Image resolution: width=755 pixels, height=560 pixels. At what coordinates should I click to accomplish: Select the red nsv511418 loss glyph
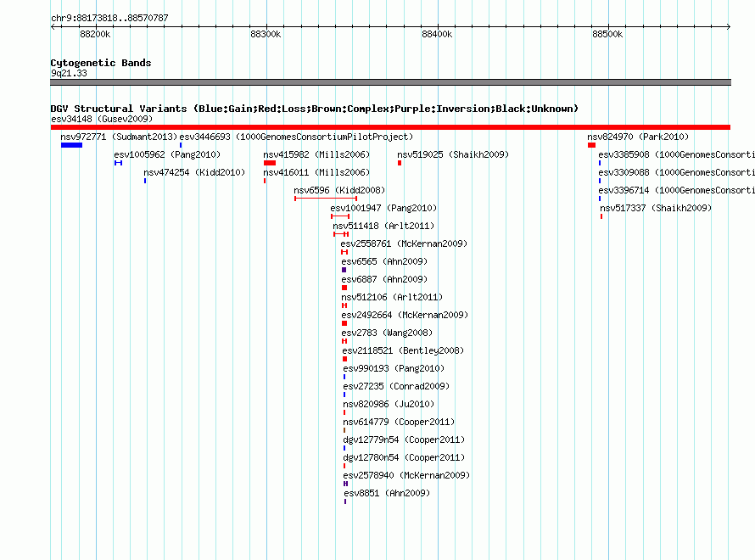341,234
